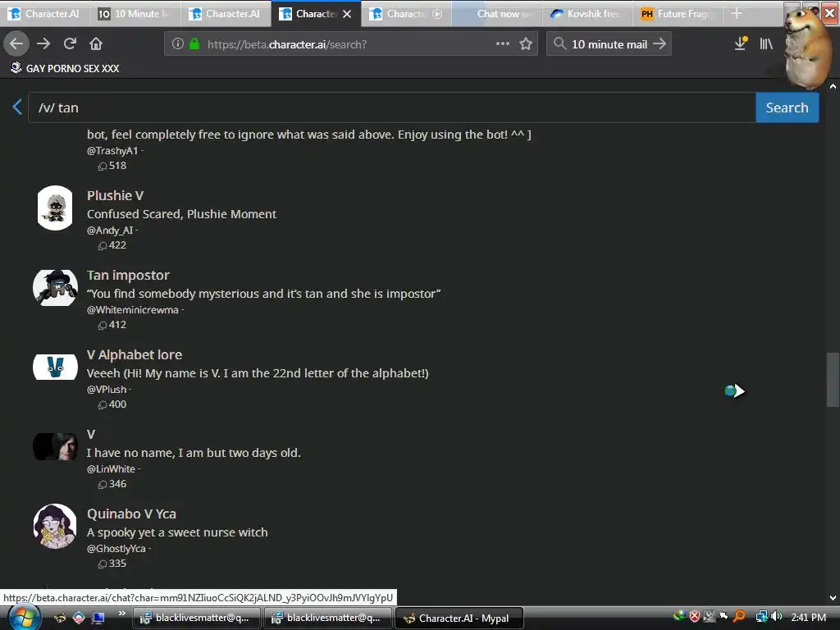Open the character named V
Viewport: 840px width, 630px height.
click(x=91, y=435)
